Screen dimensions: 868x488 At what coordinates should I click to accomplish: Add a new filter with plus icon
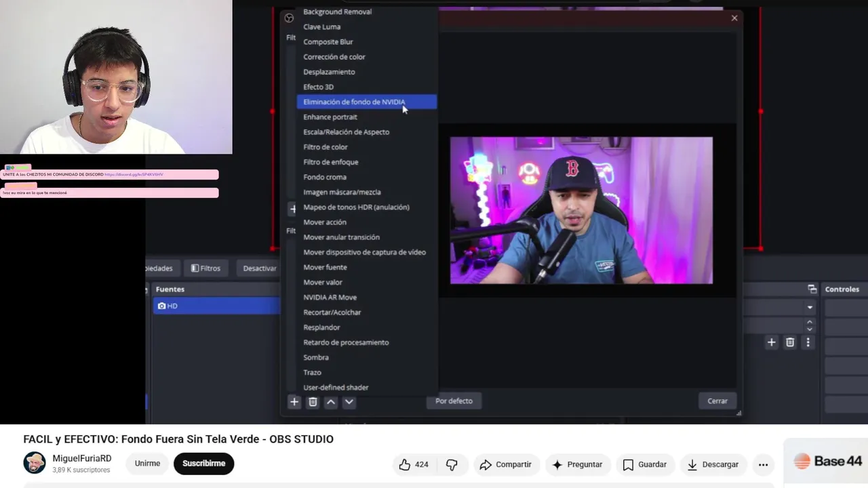click(294, 402)
